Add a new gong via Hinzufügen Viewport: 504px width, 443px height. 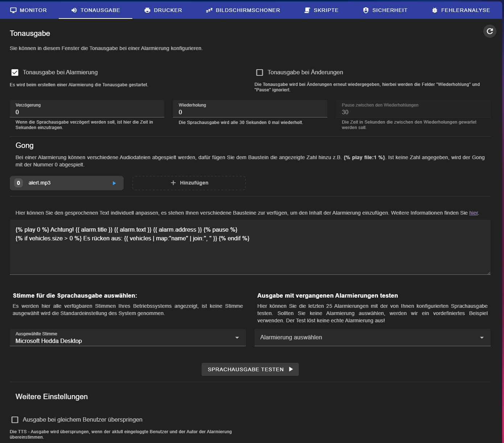pyautogui.click(x=189, y=183)
